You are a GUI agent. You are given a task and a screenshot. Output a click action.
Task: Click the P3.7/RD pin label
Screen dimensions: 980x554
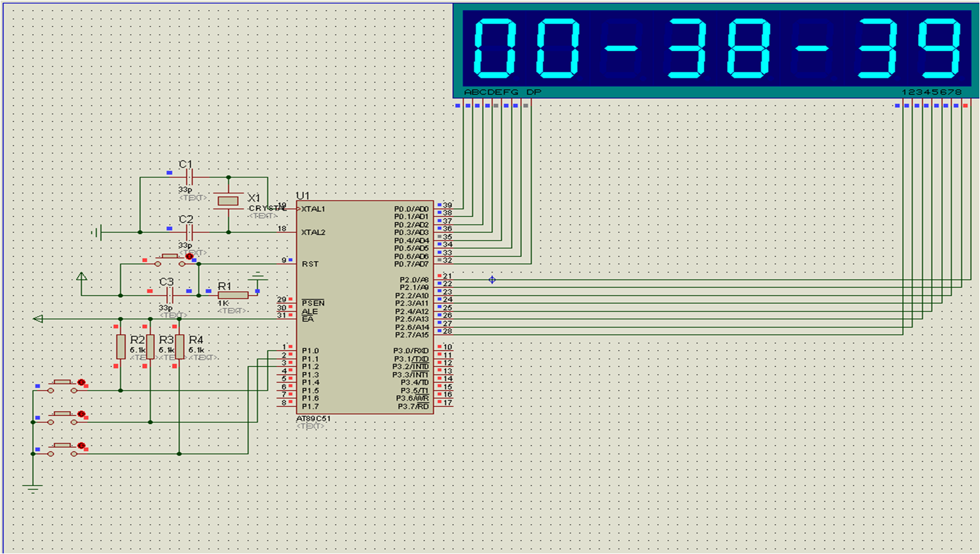point(413,406)
